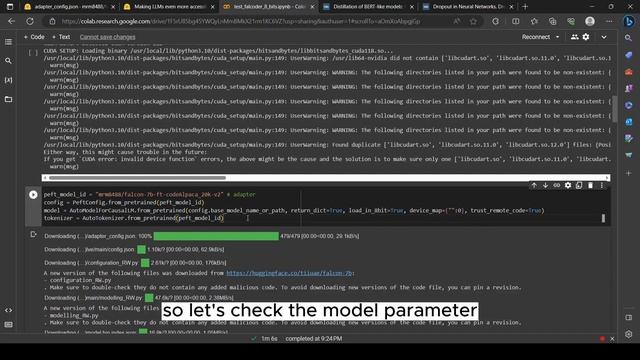
Task: Click the Edge sidebar search icon
Action: pyautogui.click(x=629, y=38)
